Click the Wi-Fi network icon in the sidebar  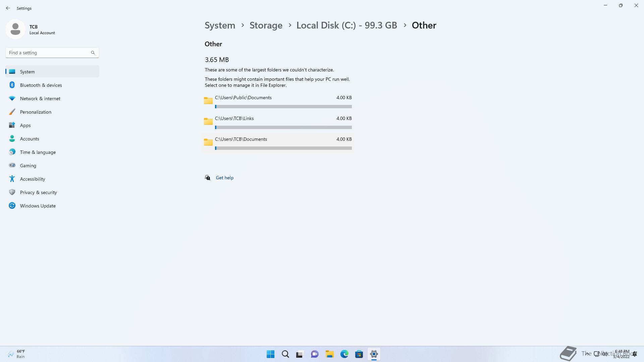[x=12, y=98]
